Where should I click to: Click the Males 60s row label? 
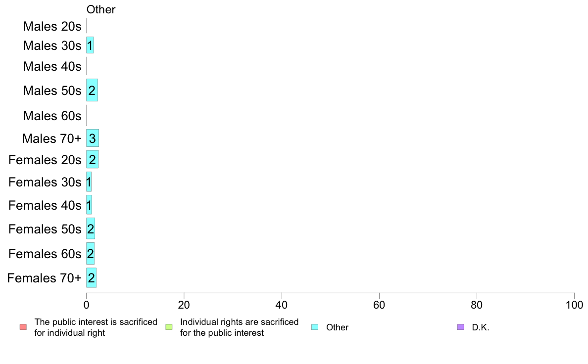52,116
